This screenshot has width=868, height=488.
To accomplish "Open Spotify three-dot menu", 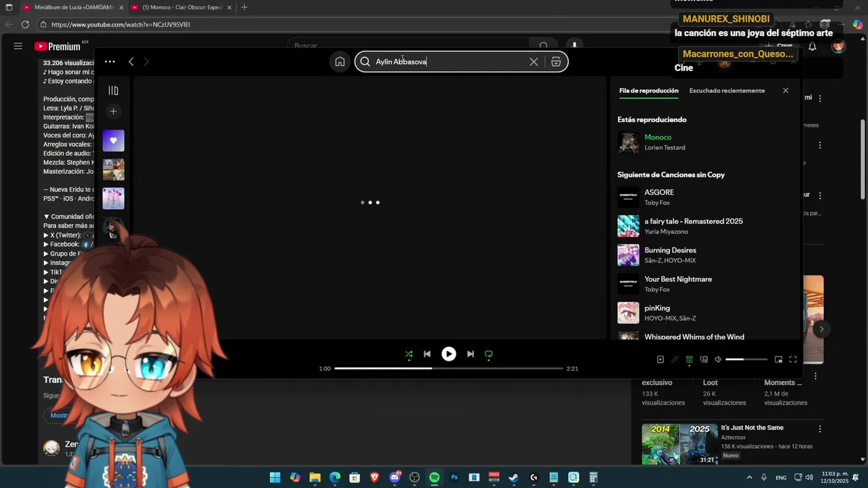I will tap(110, 62).
